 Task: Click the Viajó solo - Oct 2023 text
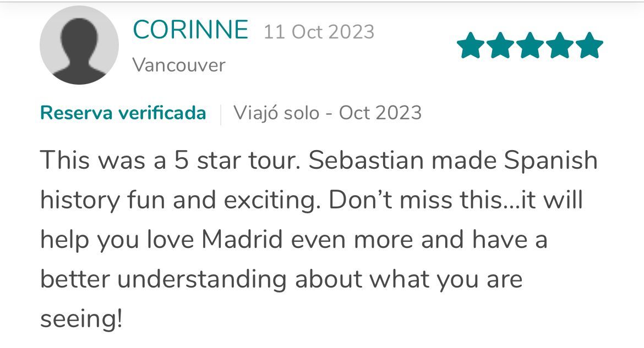click(328, 113)
